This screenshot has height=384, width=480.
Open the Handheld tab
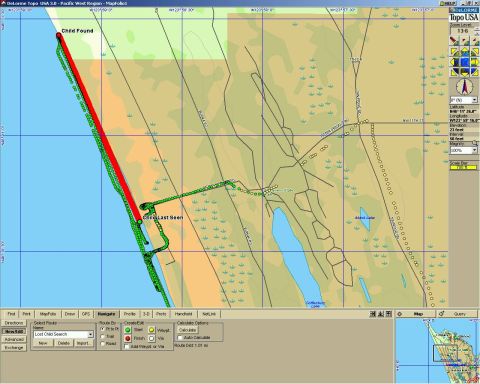coord(184,314)
